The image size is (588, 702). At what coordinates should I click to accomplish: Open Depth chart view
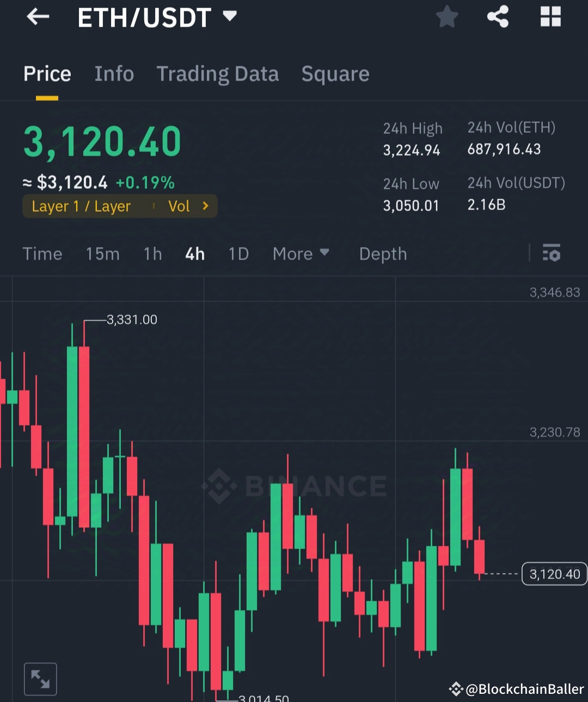[382, 254]
